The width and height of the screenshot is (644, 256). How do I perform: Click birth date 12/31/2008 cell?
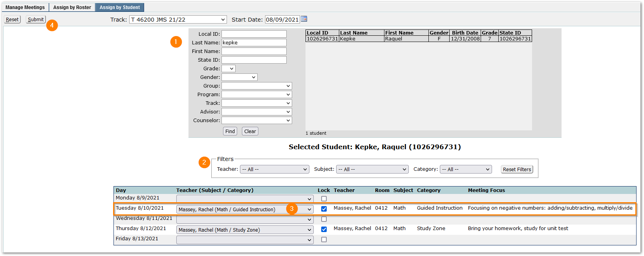pyautogui.click(x=465, y=39)
